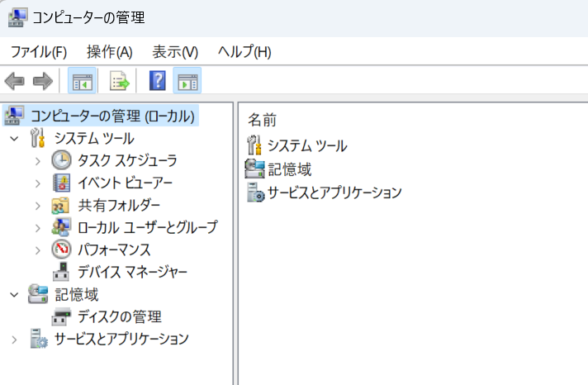This screenshot has height=385, width=588.
Task: Click the パフォーマンス gauge icon
Action: pos(61,250)
